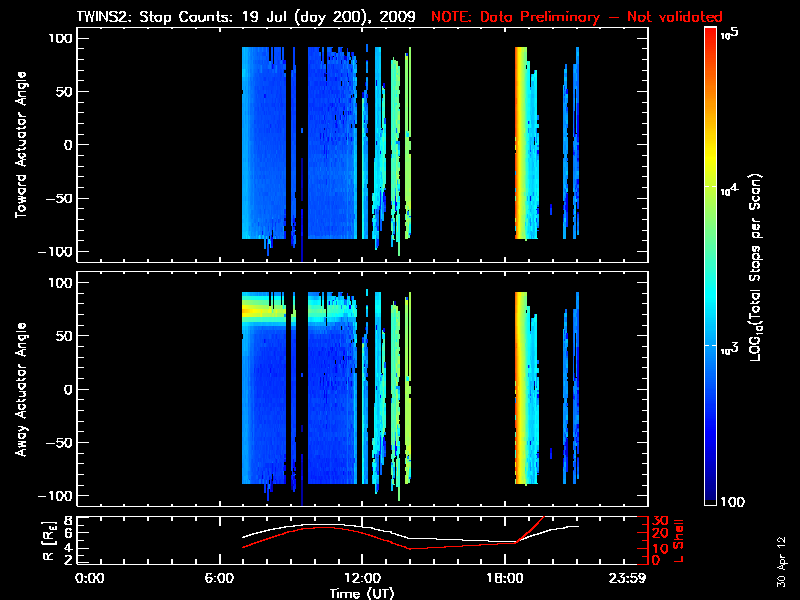Click the 0:00 time axis start label

point(90,579)
